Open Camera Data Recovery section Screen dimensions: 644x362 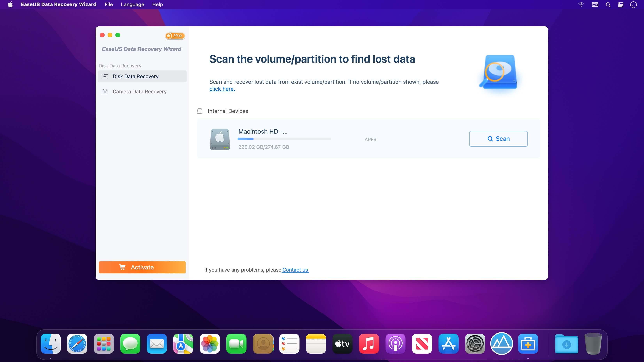point(139,92)
